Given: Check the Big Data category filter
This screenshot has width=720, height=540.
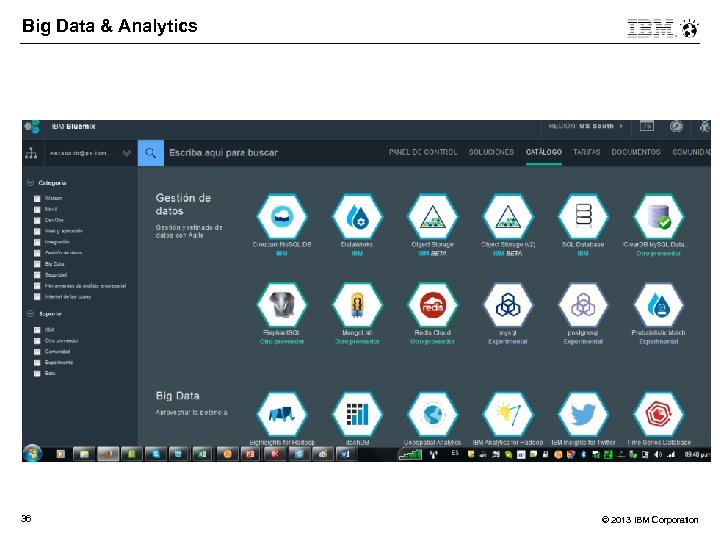Looking at the screenshot, I should coord(37,264).
